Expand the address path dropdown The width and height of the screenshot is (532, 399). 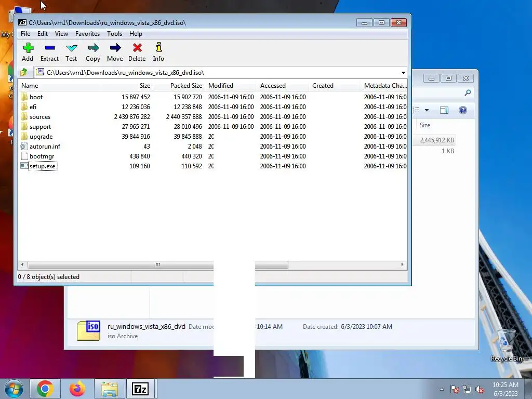click(403, 73)
